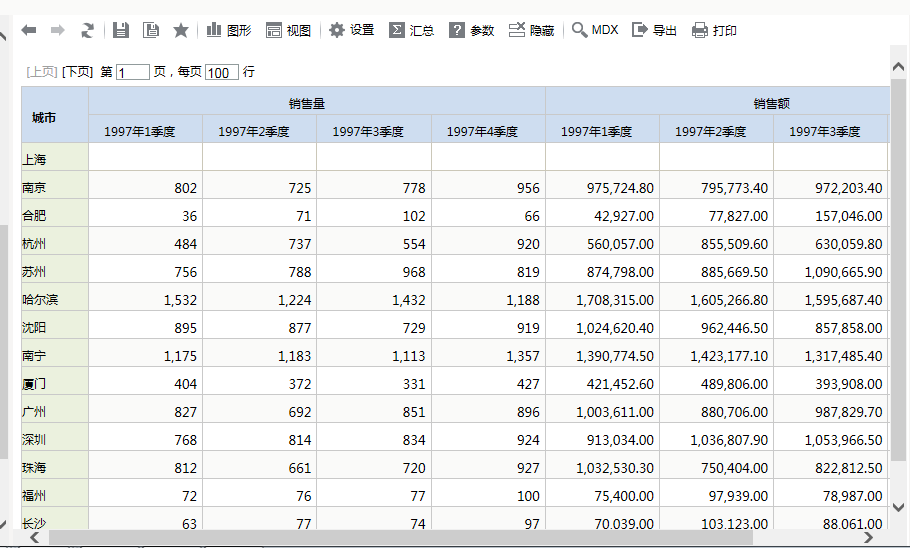This screenshot has width=910, height=548.
Task: Click the 杭州 row label
Action: point(55,241)
